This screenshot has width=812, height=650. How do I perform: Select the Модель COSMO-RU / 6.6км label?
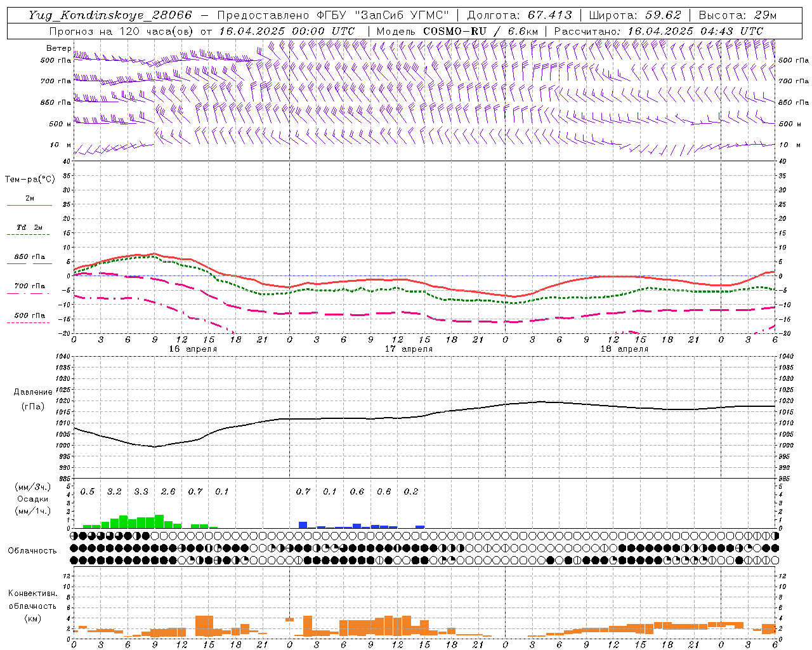click(x=457, y=31)
